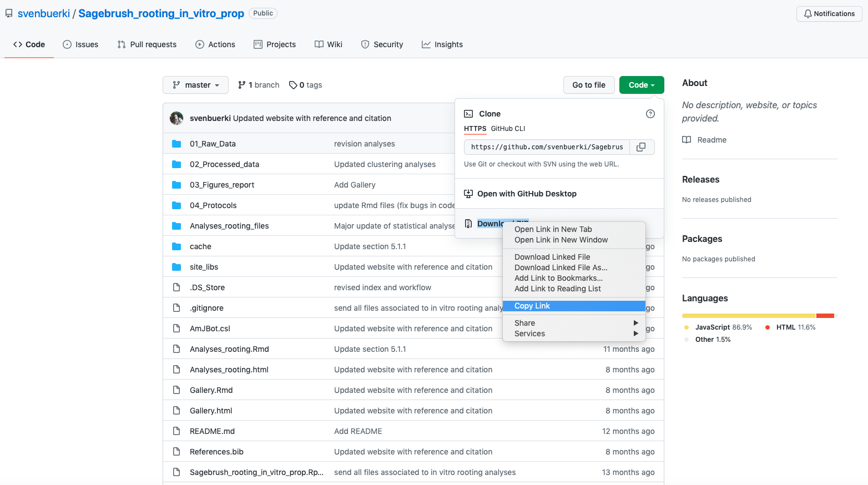This screenshot has width=868, height=485.
Task: Select Copy Link in context menu
Action: pos(574,306)
